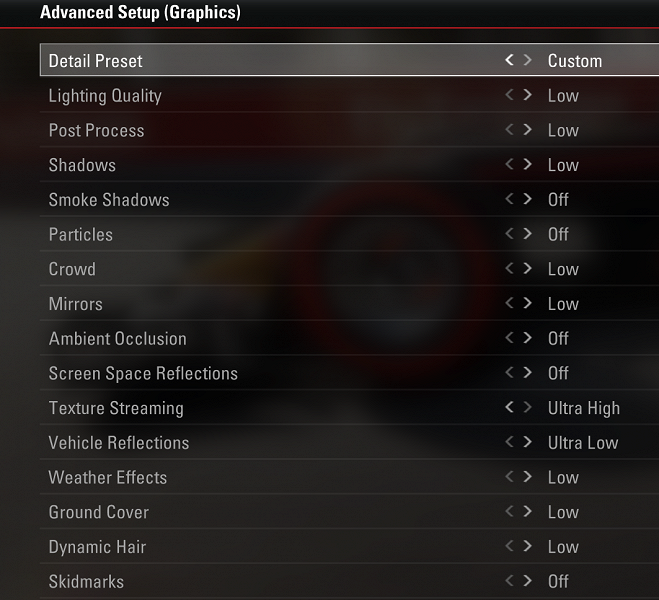Decrease Texture Streaming with its left arrow
Image resolution: width=659 pixels, height=600 pixels.
click(509, 408)
